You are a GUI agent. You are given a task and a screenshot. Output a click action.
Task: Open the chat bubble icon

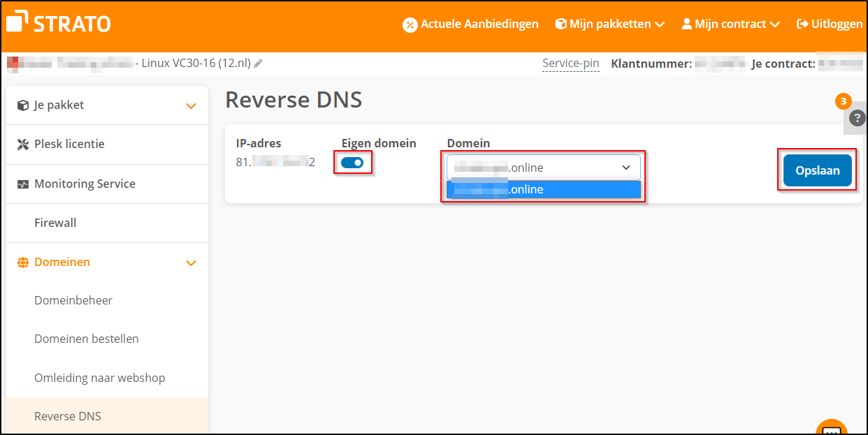[831, 428]
